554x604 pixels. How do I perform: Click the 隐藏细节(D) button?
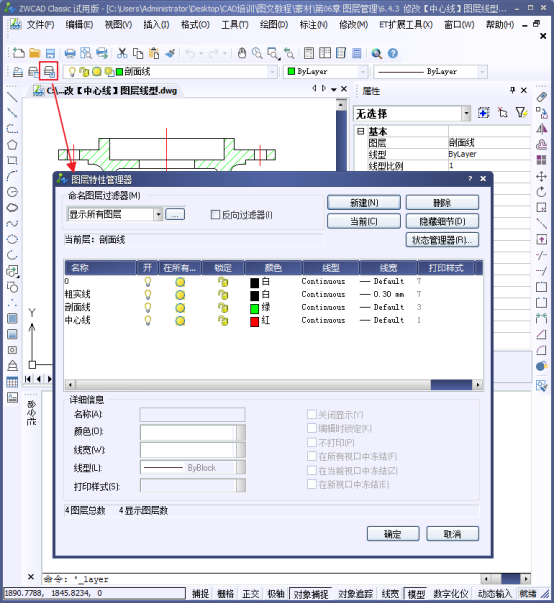coord(442,221)
